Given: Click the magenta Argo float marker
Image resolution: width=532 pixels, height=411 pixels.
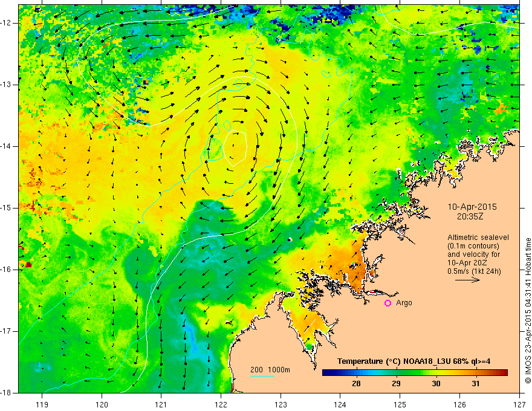Looking at the screenshot, I should [x=388, y=303].
